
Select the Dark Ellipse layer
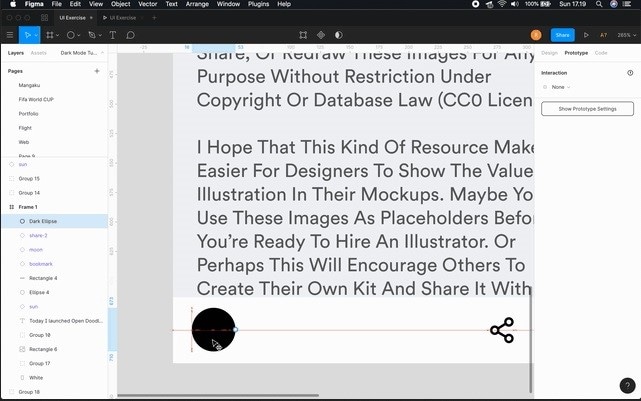pyautogui.click(x=54, y=221)
